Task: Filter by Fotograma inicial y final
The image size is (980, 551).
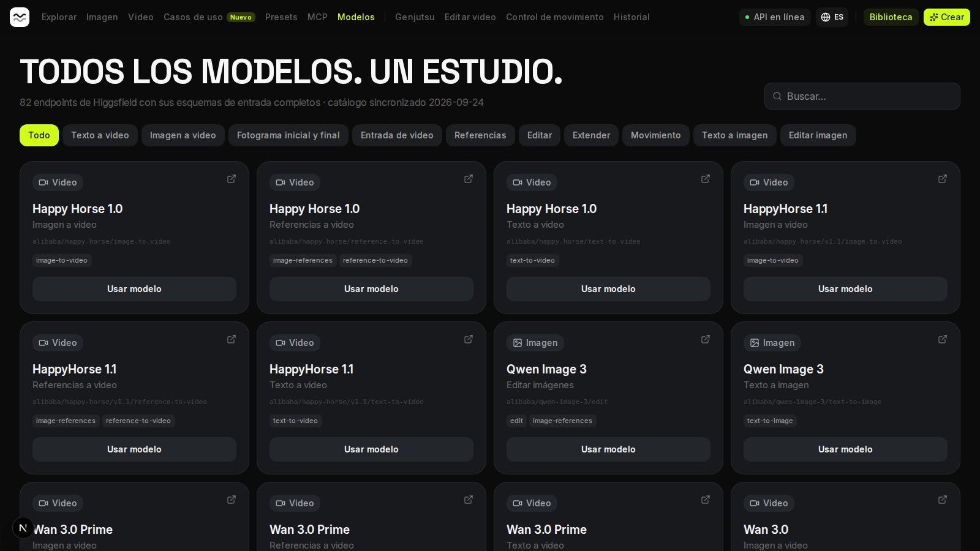Action: [288, 135]
